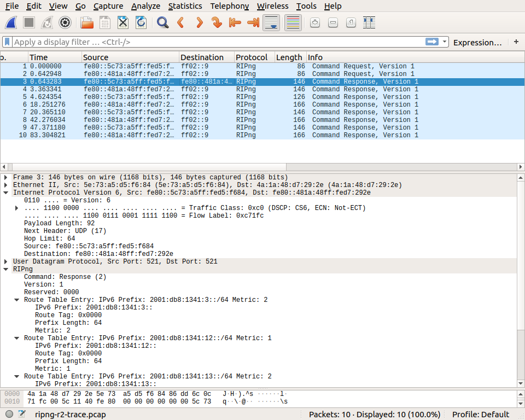The image size is (525, 420).
Task: Expand User Datagram Protocol section
Action: coord(5,261)
